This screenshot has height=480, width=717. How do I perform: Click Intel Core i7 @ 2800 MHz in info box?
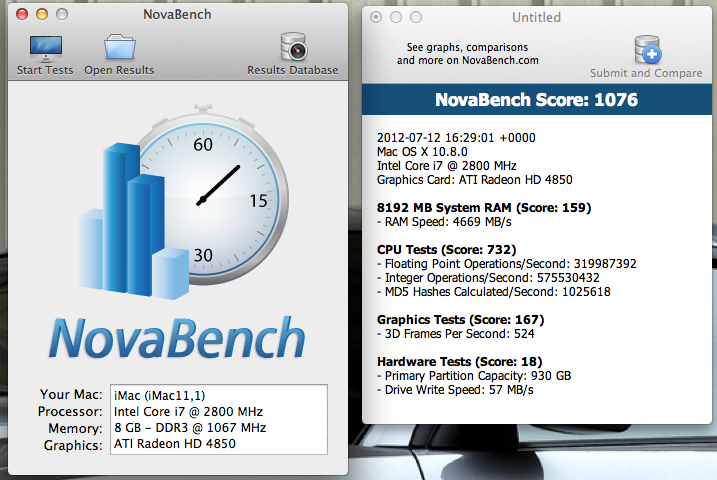[x=188, y=412]
